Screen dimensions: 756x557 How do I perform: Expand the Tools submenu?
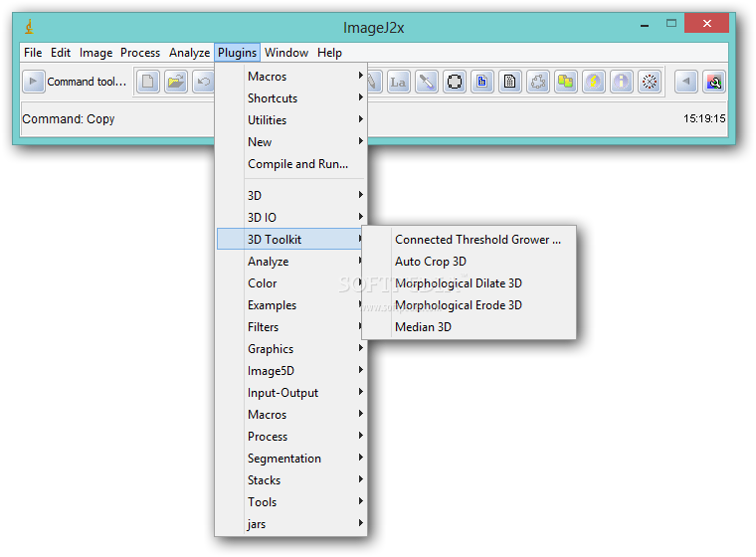[x=291, y=502]
